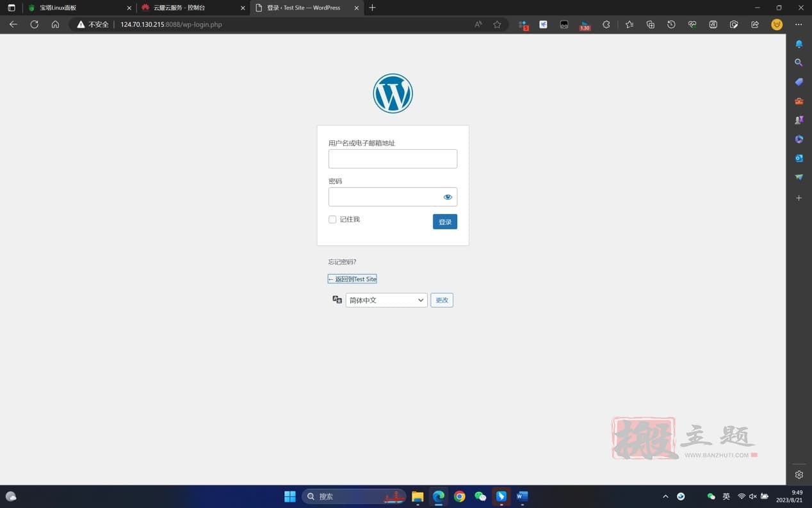Open Microsoft Word from the taskbar
Screen dimensions: 812x508
[x=522, y=496]
